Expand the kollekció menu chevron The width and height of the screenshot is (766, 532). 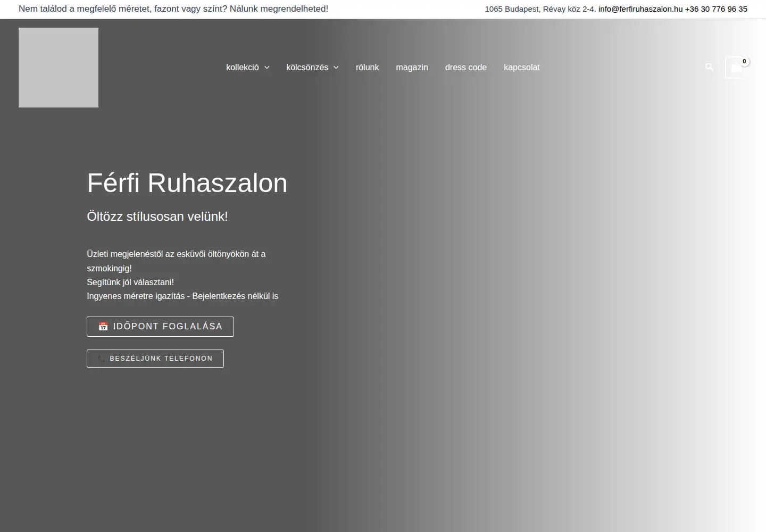(267, 68)
